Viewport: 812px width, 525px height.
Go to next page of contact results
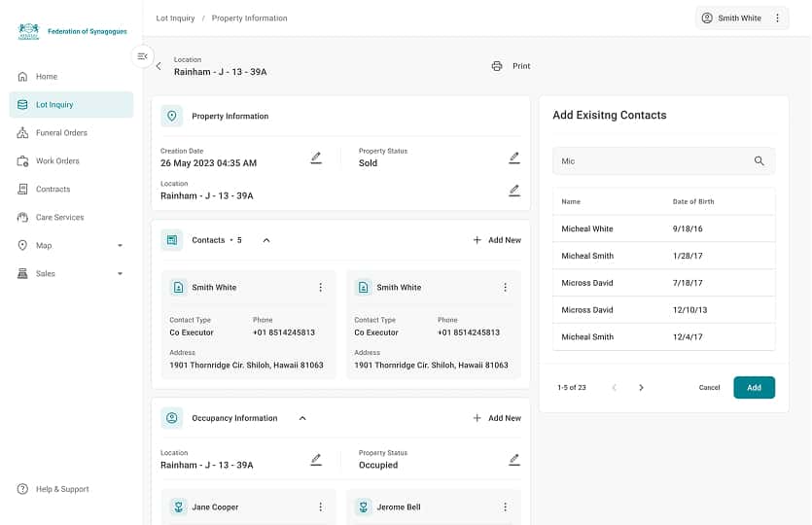pyautogui.click(x=641, y=388)
